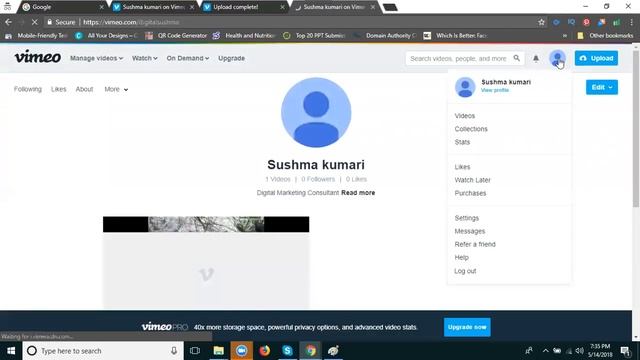The width and height of the screenshot is (640, 360).
Task: Click the large profile picture
Action: click(316, 112)
